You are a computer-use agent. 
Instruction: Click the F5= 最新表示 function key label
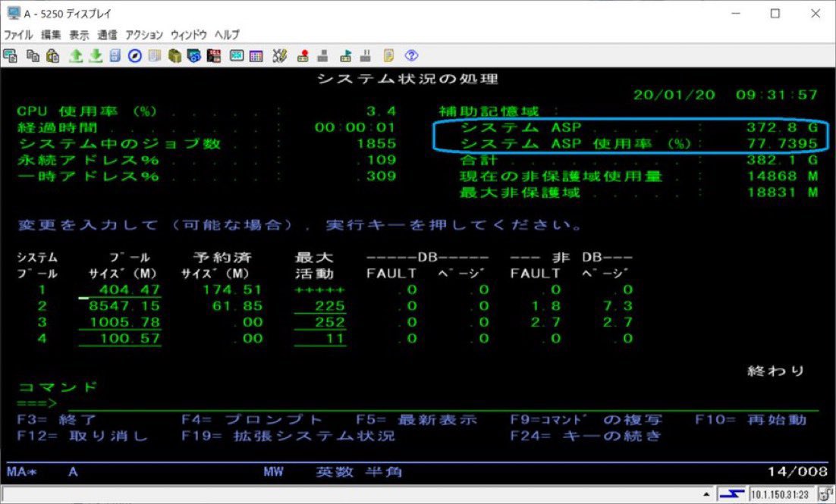pos(416,420)
